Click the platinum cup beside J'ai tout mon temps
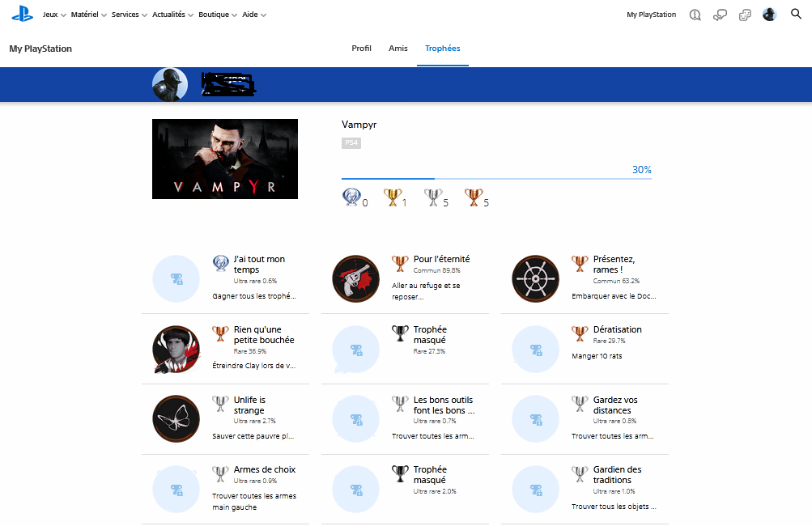The height and width of the screenshot is (526, 812). [x=220, y=263]
